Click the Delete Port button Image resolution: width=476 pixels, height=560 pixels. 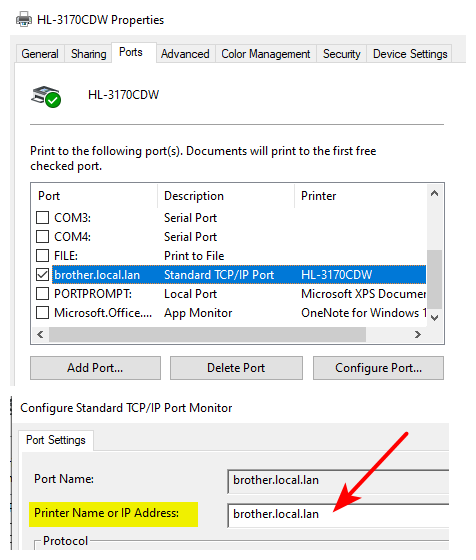tap(236, 368)
